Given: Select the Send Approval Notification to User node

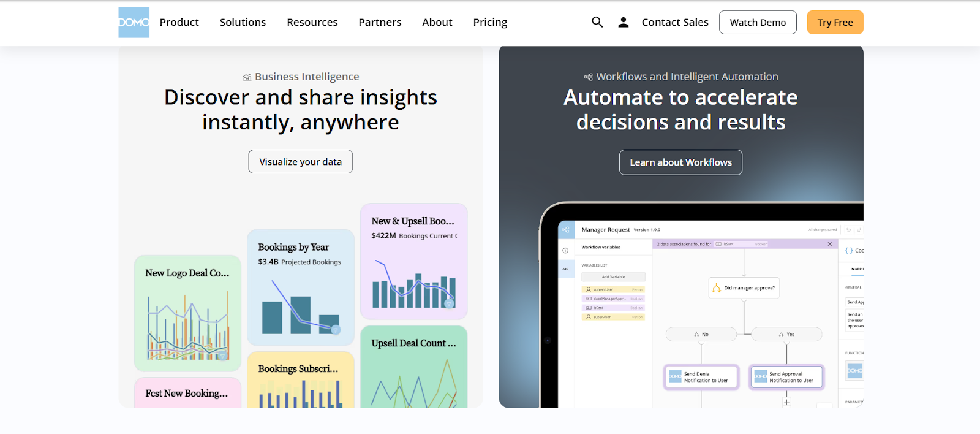Looking at the screenshot, I should coord(787,377).
